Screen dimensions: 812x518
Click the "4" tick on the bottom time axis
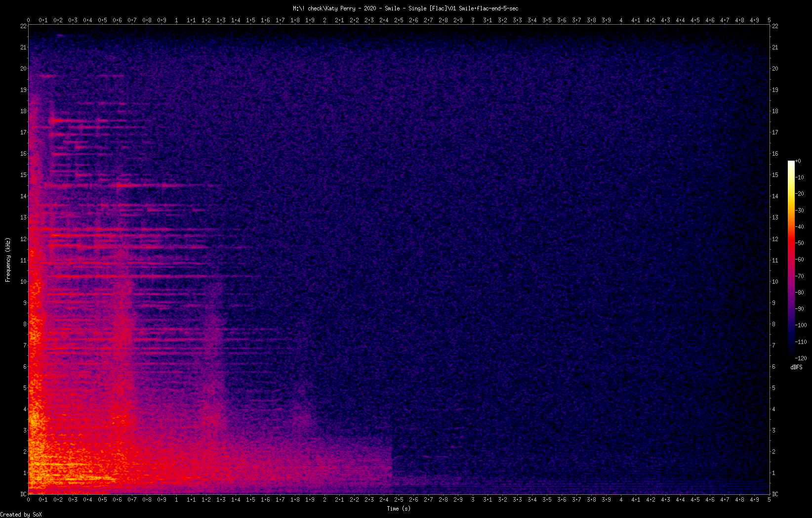(621, 500)
